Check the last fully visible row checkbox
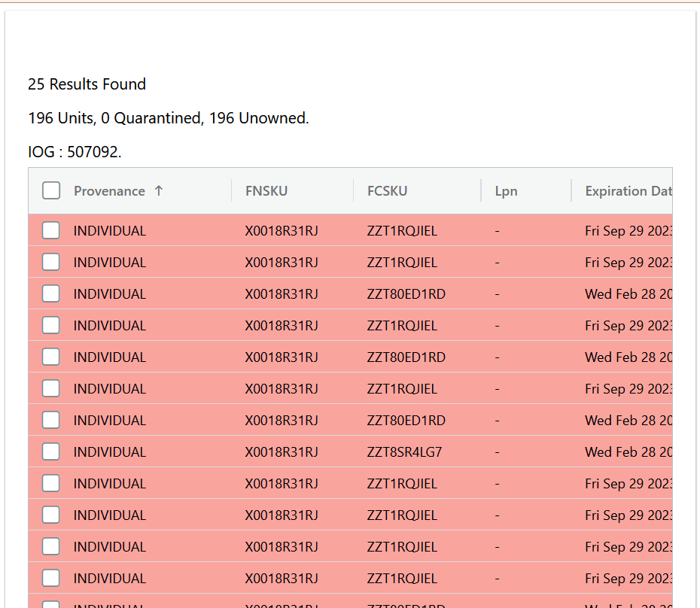Screen dimensions: 700x608 pos(51,578)
